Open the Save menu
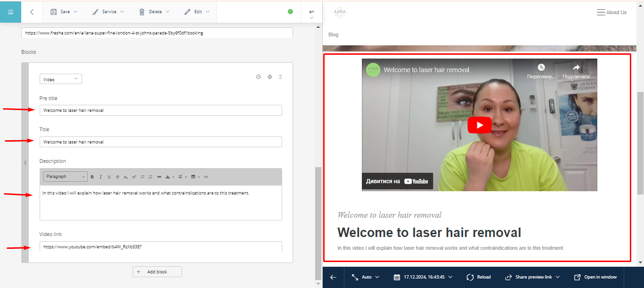The image size is (644, 288). (x=64, y=12)
